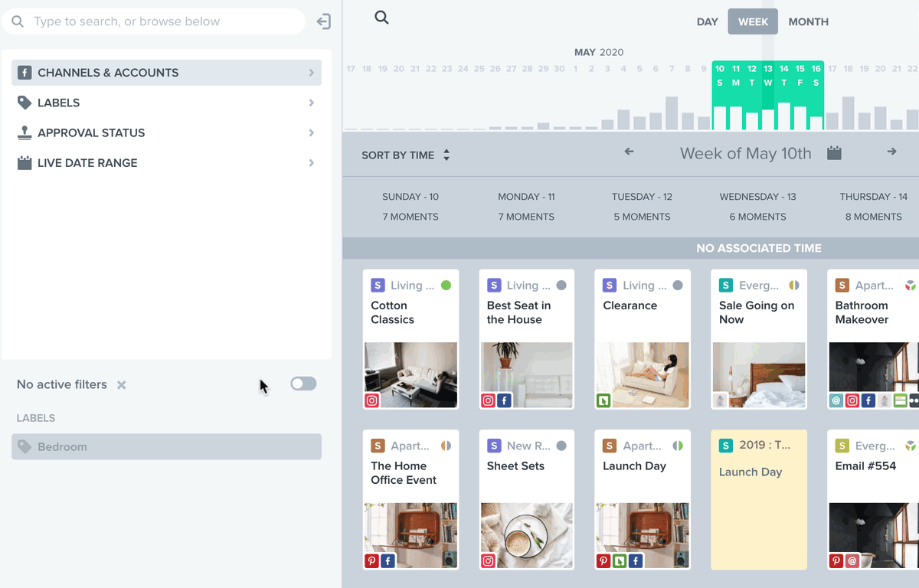Switch to Week view

753,21
